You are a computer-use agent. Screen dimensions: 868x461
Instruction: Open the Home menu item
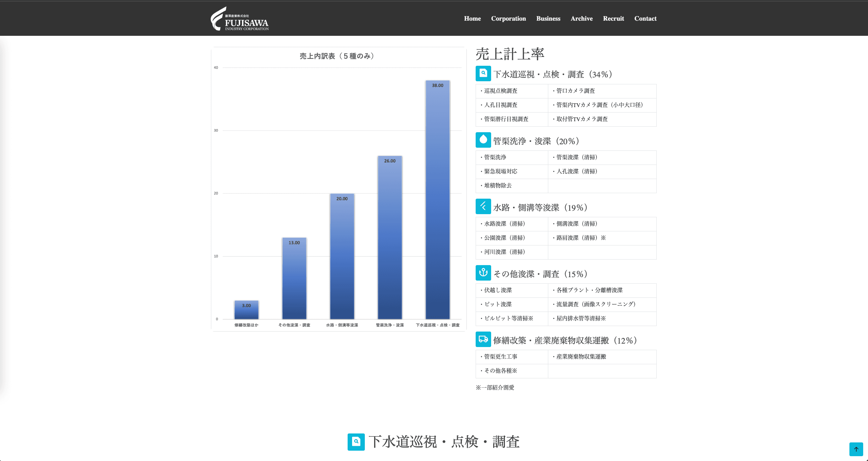coord(472,19)
